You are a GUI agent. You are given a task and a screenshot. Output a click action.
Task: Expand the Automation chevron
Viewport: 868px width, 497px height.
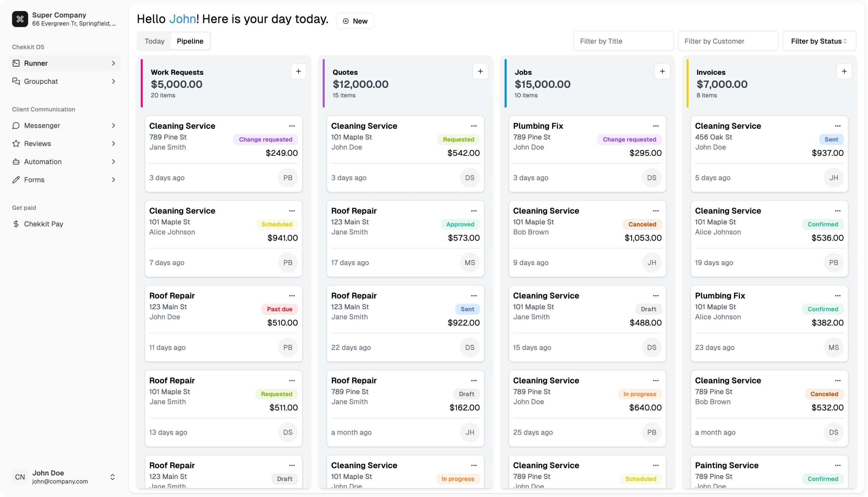[114, 162]
